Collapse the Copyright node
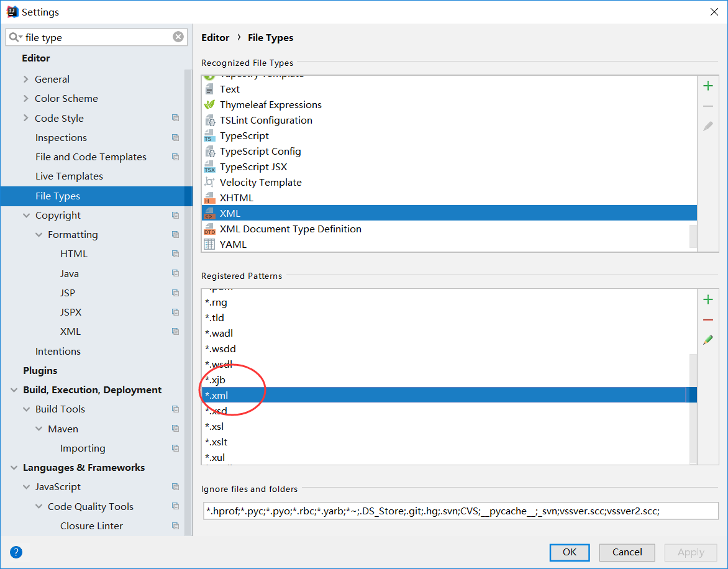Image resolution: width=728 pixels, height=569 pixels. pyautogui.click(x=27, y=216)
